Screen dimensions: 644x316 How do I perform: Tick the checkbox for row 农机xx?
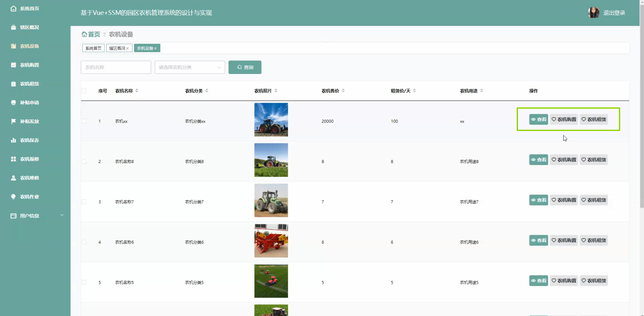tap(84, 121)
